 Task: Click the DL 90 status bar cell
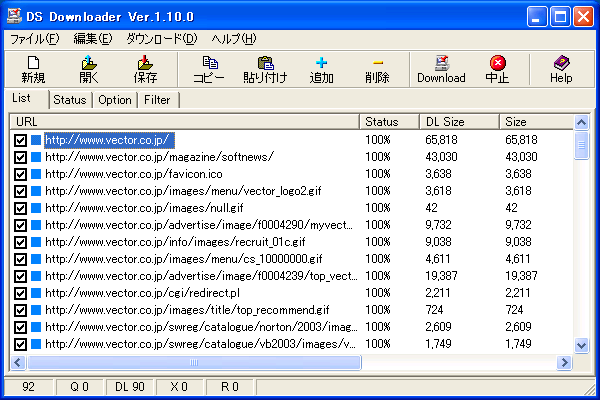point(130,387)
